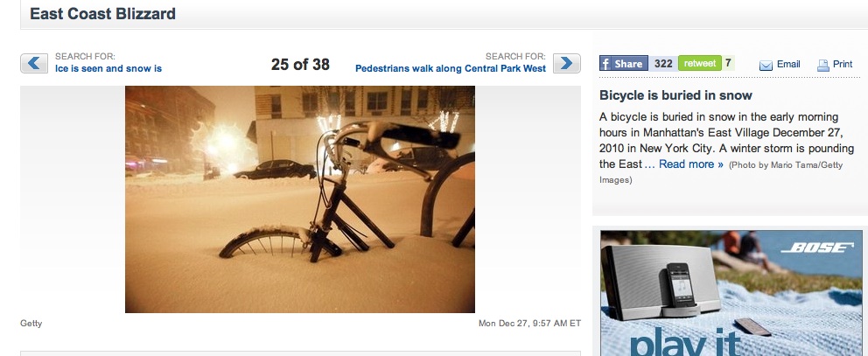Open the Print link text
The height and width of the screenshot is (356, 868).
(x=843, y=64)
